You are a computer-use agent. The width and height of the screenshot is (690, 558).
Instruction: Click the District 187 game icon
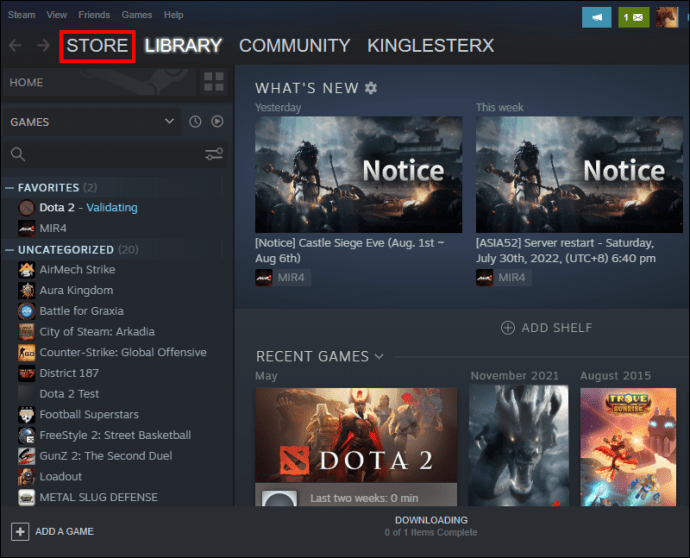(26, 373)
